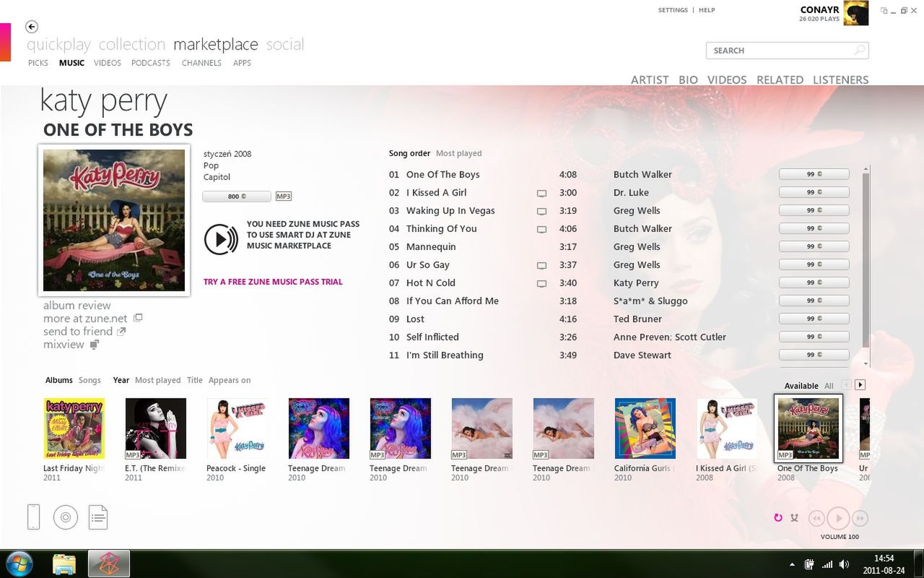This screenshot has width=924, height=578.
Task: Switch to social section
Action: 285,44
